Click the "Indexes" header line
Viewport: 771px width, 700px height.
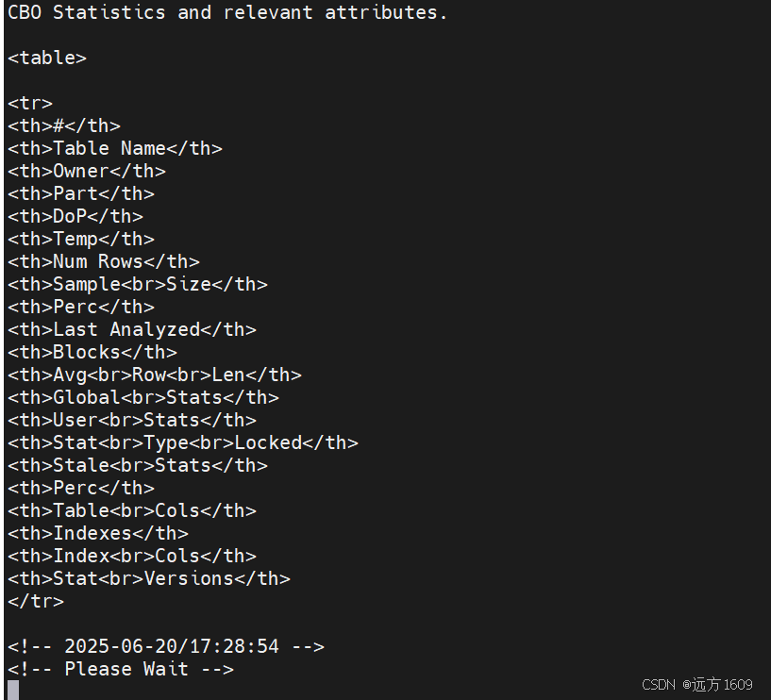(98, 533)
